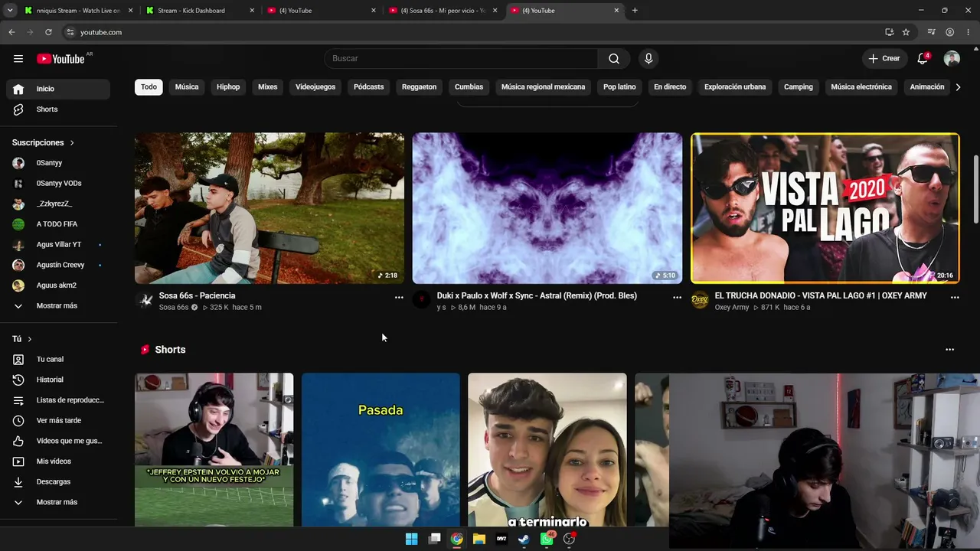The height and width of the screenshot is (551, 980).
Task: Open the Chrome three-dot menu
Action: pyautogui.click(x=968, y=32)
